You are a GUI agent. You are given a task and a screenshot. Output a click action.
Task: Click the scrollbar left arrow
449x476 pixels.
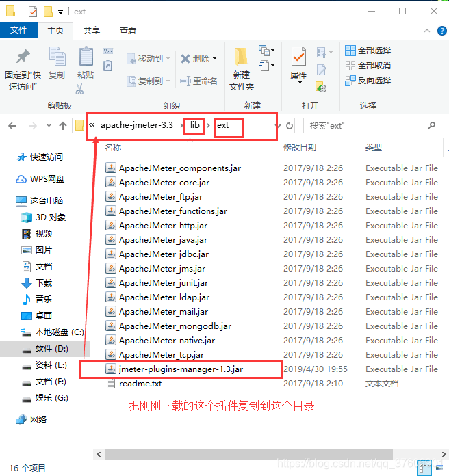coord(99,454)
